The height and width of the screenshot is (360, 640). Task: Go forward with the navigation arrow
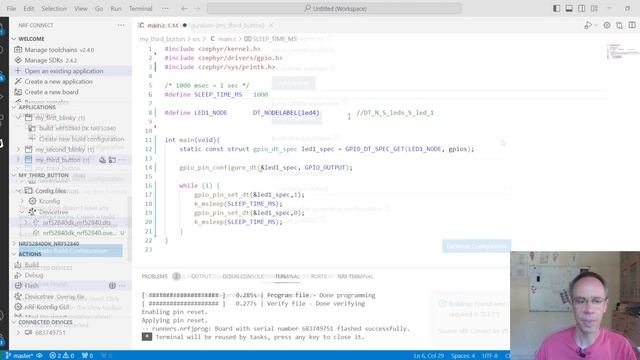pos(197,9)
